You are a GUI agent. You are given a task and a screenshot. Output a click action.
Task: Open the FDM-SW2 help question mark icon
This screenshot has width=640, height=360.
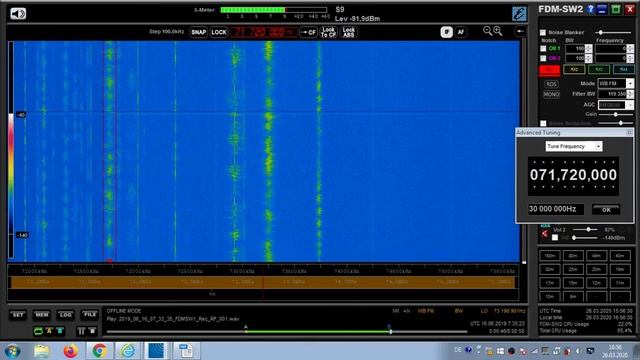coord(590,9)
